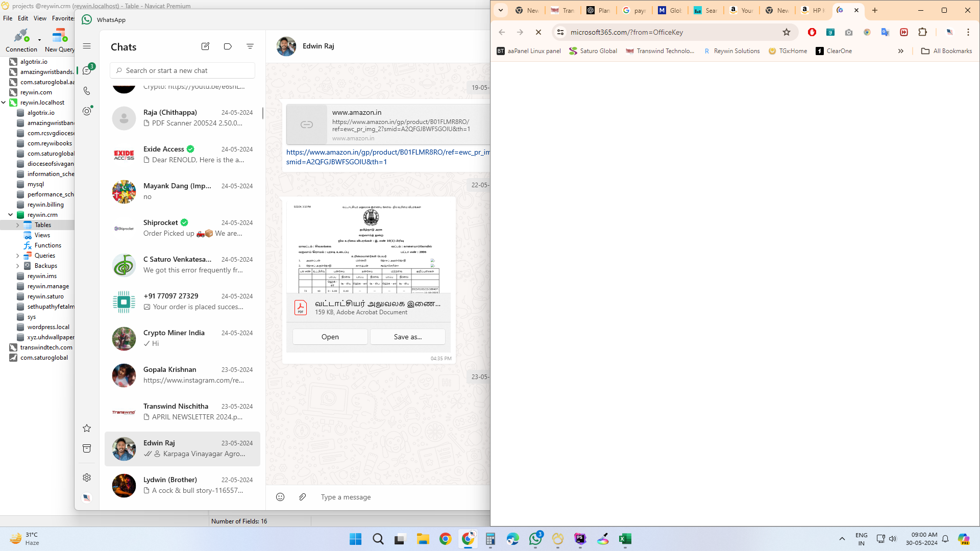
Task: Switch to the Saturo Global bookmark
Action: (593, 51)
